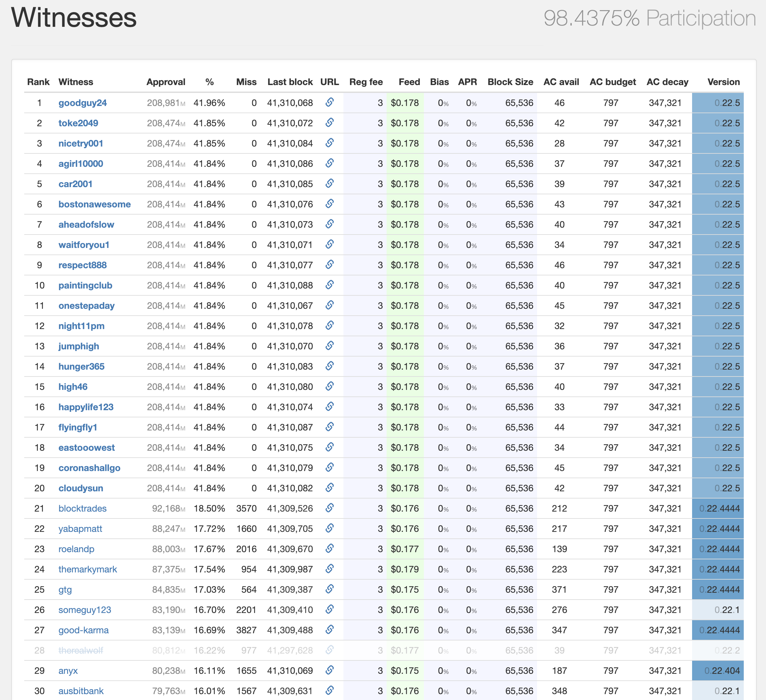Click the struck-through therealwolf link
The image size is (766, 700).
point(80,650)
